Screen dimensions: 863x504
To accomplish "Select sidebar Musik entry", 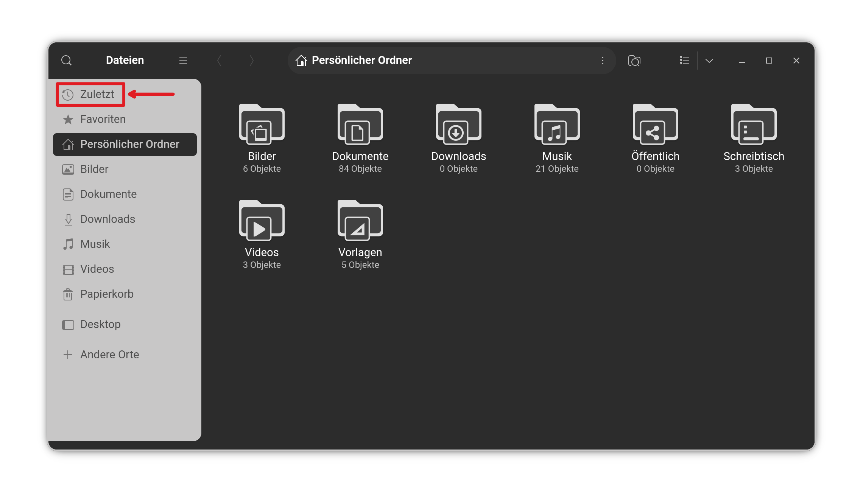I will pyautogui.click(x=95, y=244).
